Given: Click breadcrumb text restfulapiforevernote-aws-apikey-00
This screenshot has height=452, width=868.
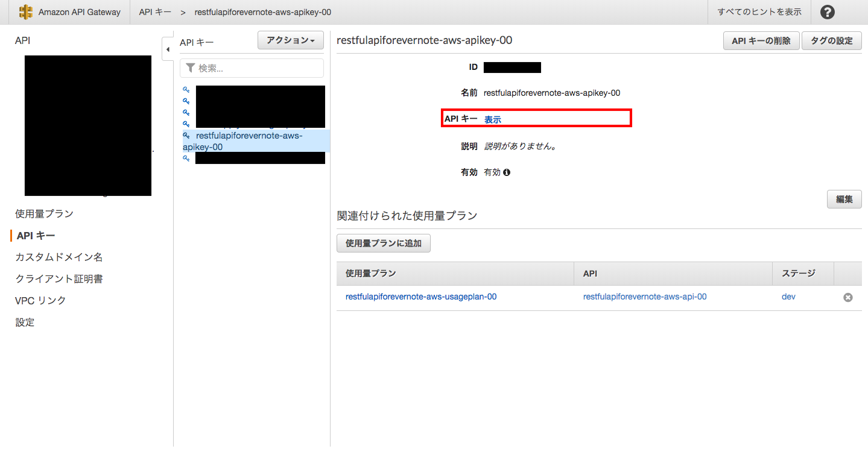Looking at the screenshot, I should [262, 12].
